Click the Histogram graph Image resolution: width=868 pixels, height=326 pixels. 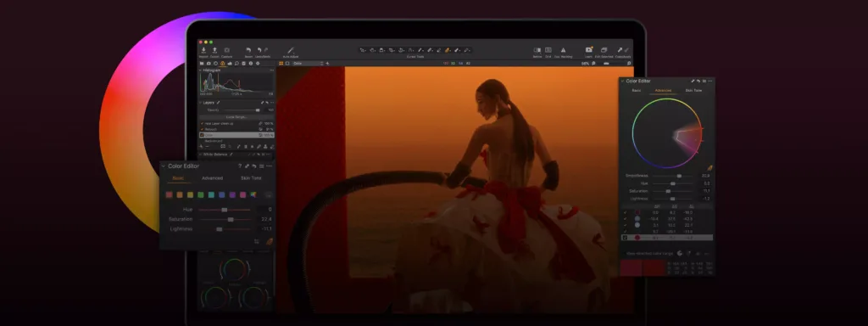coord(236,82)
